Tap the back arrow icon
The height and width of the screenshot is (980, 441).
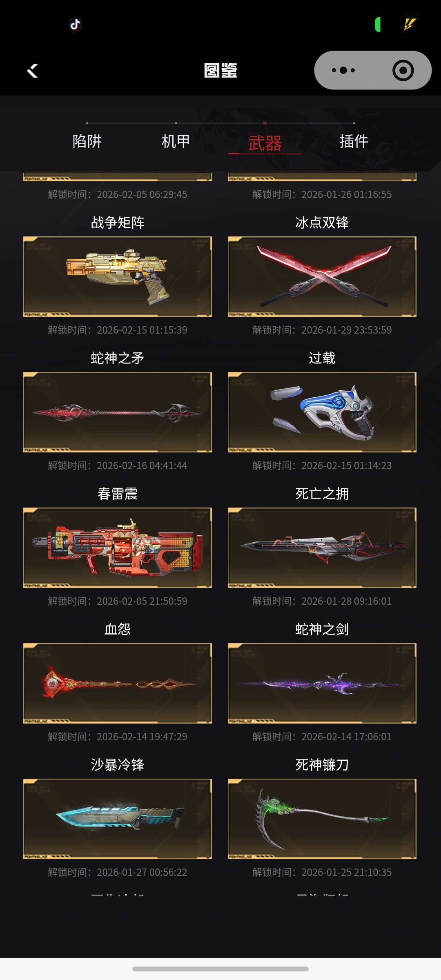[33, 71]
